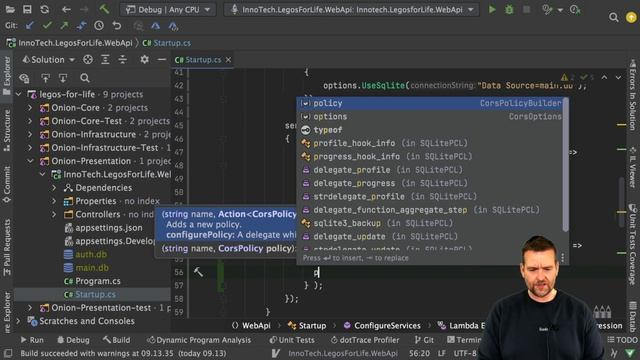This screenshot has height=360, width=640.
Task: Expand the Onion-Core-Test folder
Action: [x=30, y=121]
